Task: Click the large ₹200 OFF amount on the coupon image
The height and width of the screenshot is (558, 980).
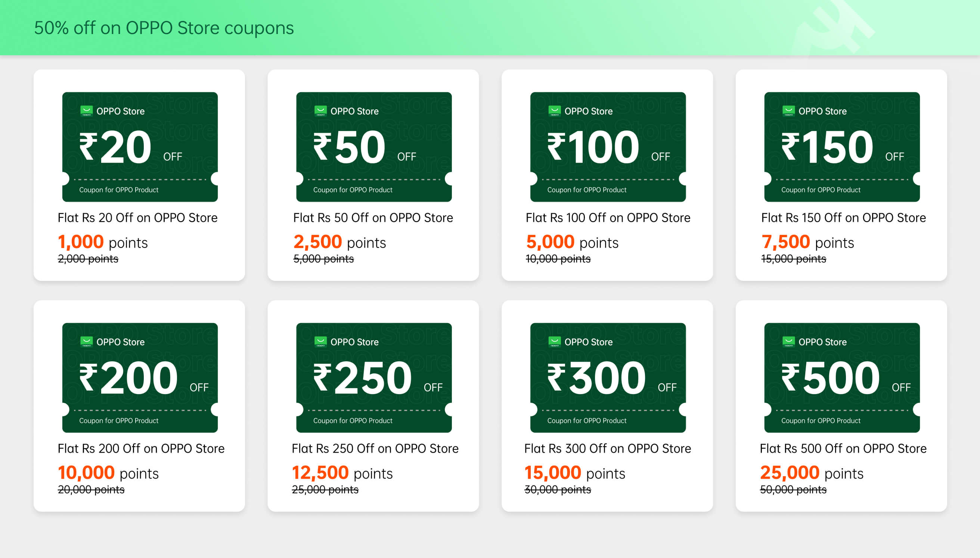Action: [x=143, y=378]
